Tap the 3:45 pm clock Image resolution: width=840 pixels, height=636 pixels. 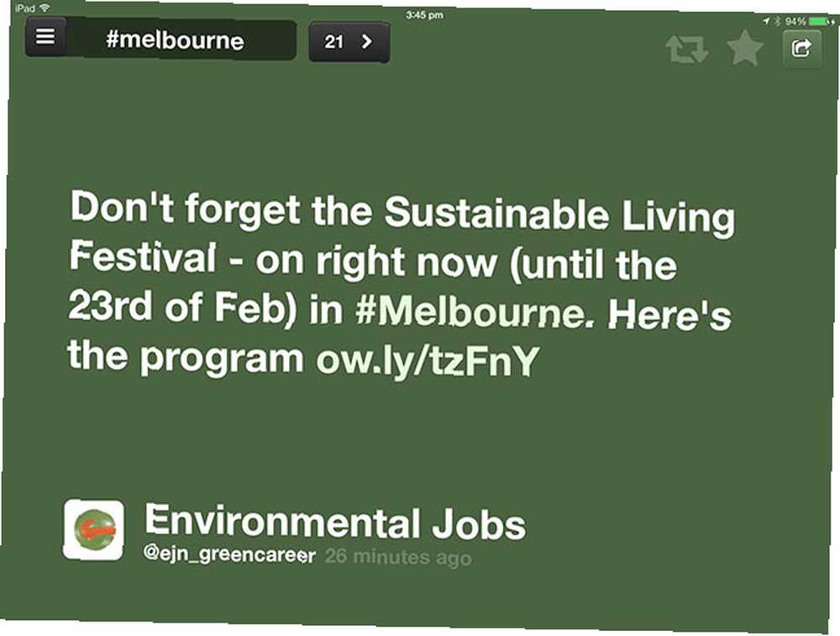click(424, 14)
